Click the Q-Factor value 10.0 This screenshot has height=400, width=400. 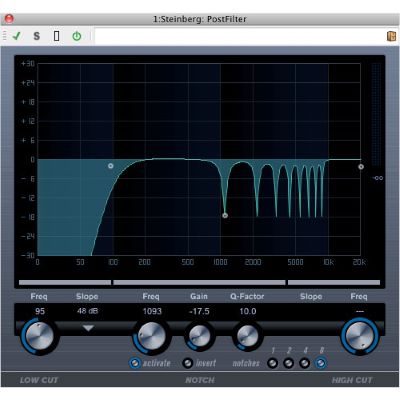(x=248, y=311)
